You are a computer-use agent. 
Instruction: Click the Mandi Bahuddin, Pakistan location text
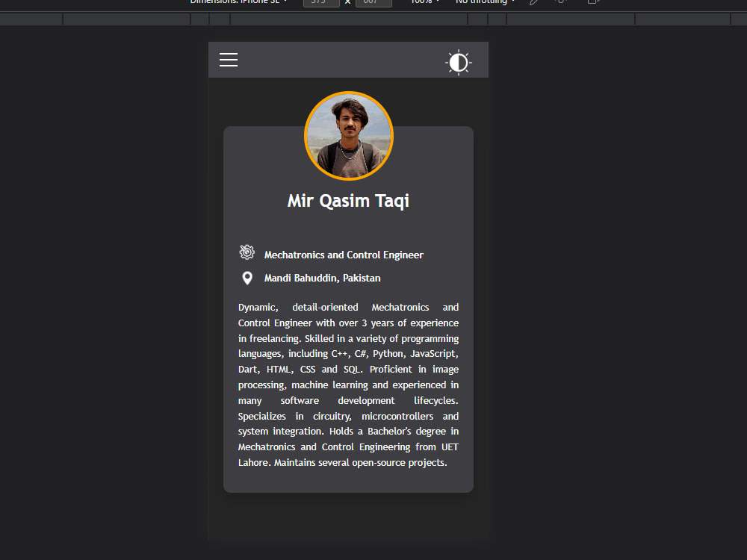tap(322, 278)
